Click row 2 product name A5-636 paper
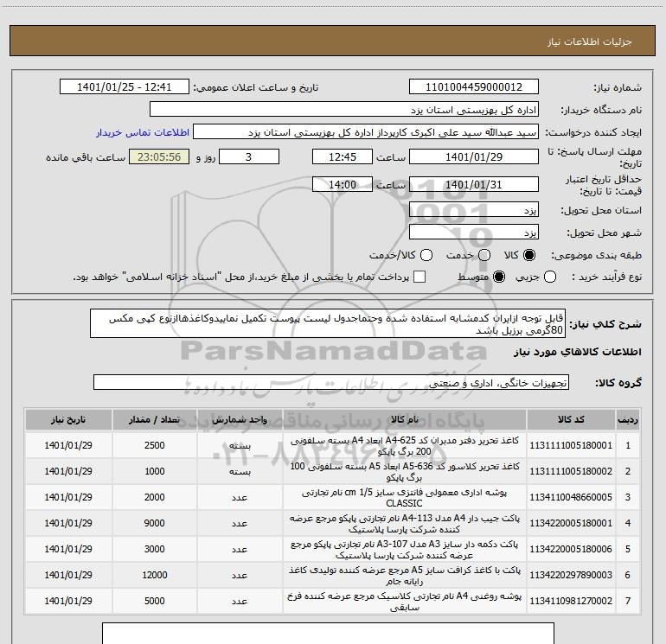This screenshot has height=644, width=666. point(405,471)
